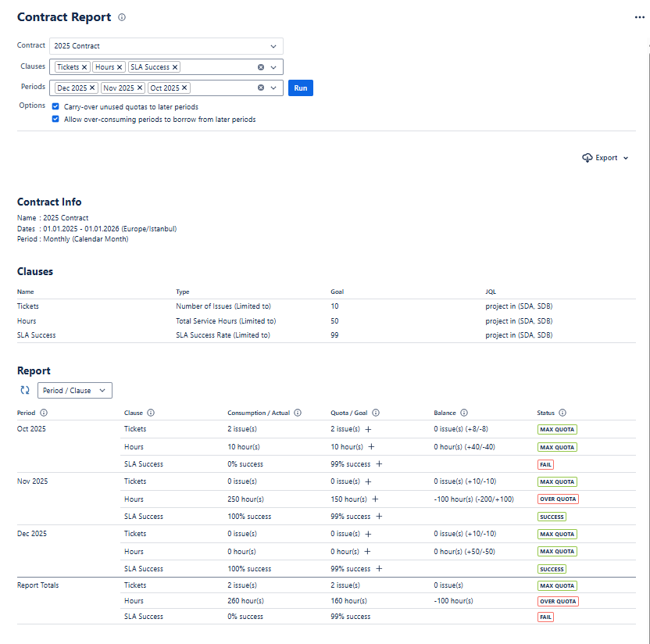
Task: Click plus icon next to Nov 2025 Hours quota
Action: point(375,499)
